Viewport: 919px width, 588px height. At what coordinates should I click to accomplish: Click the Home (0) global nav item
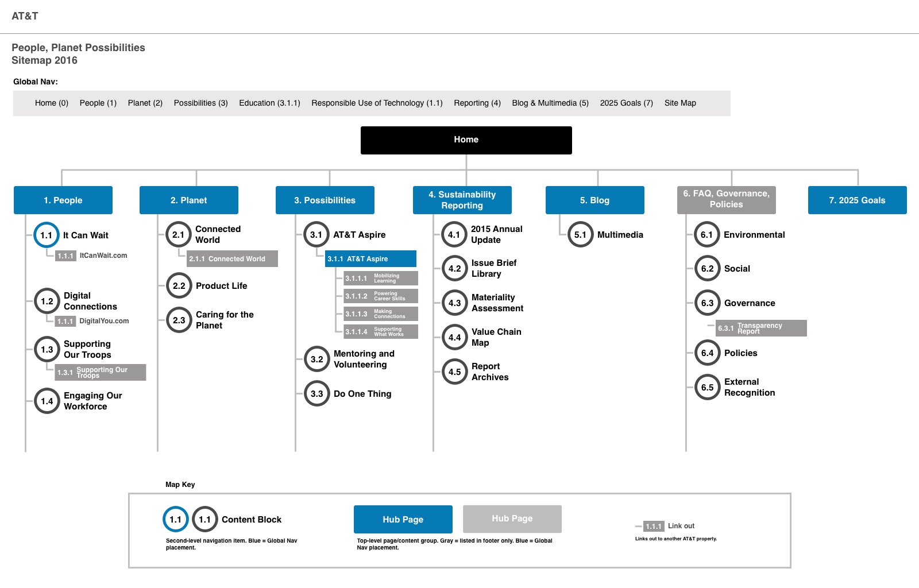click(52, 103)
